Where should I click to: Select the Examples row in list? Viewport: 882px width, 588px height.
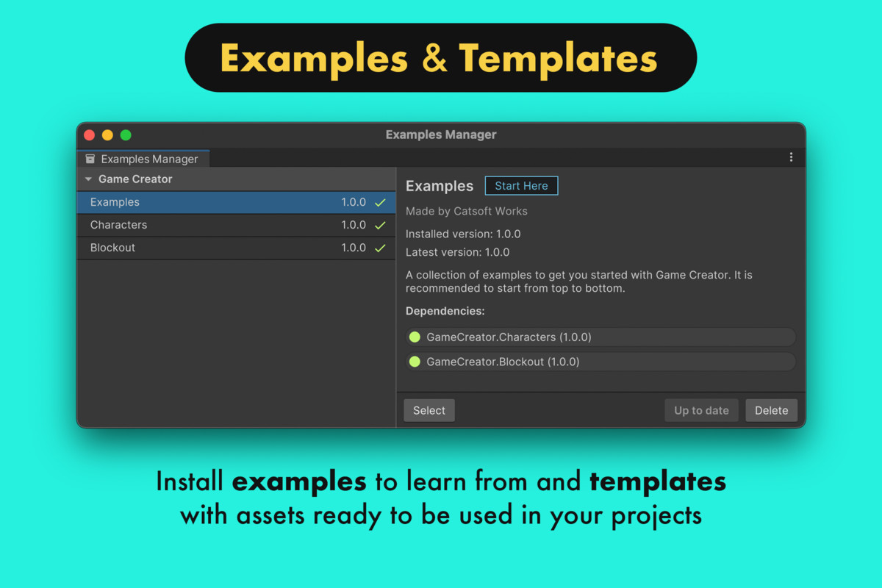click(236, 202)
